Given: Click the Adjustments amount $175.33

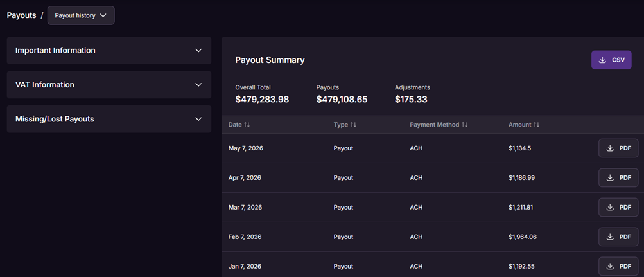Looking at the screenshot, I should point(411,100).
